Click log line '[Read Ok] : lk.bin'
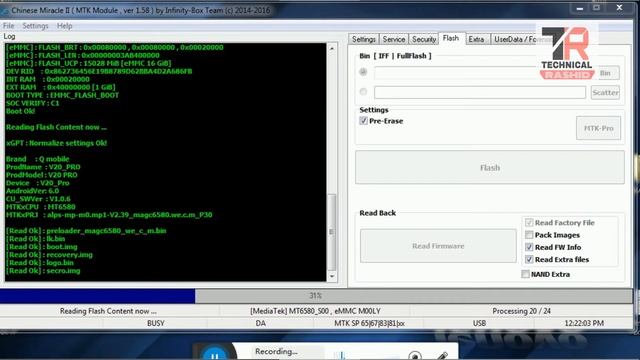 tap(36, 239)
